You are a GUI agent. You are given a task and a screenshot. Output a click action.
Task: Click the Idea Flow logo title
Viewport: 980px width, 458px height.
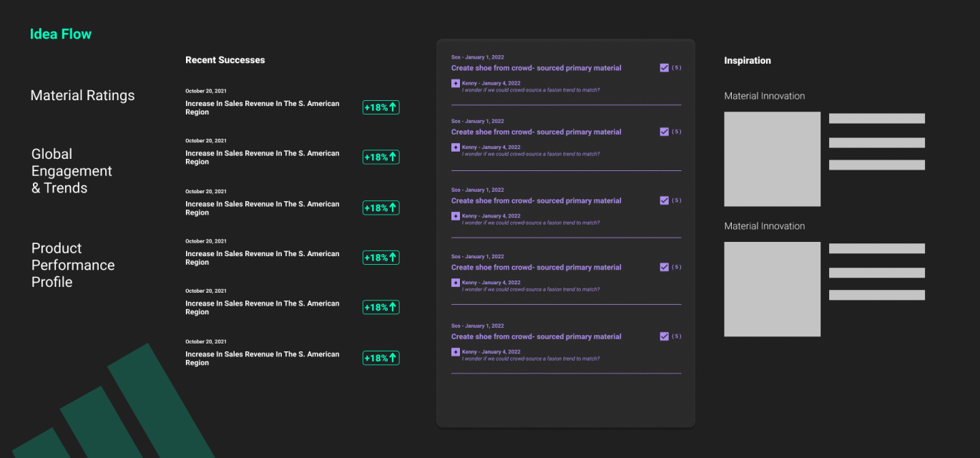click(x=61, y=34)
